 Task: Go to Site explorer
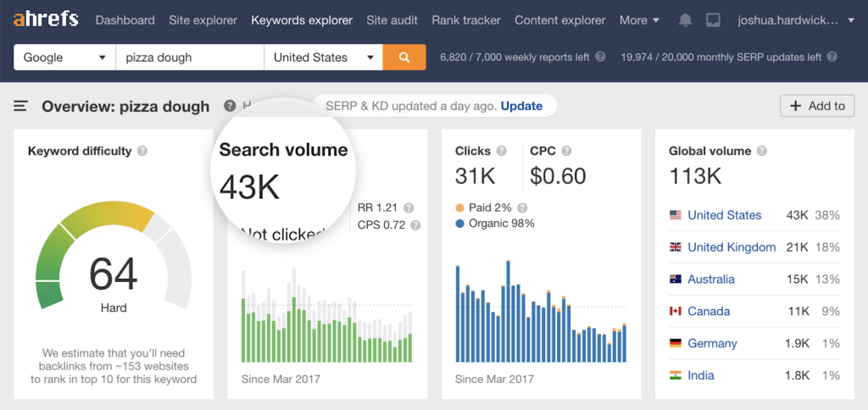pyautogui.click(x=203, y=20)
